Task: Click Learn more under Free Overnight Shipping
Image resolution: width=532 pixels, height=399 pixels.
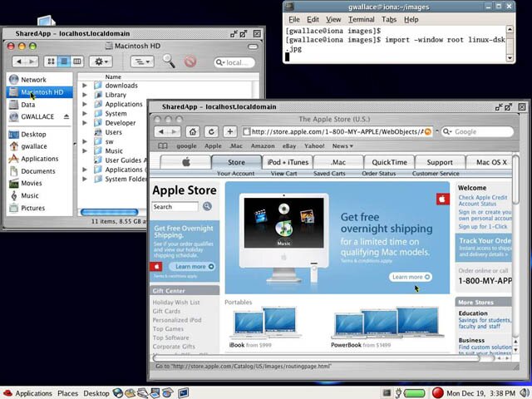Action: pyautogui.click(x=192, y=266)
